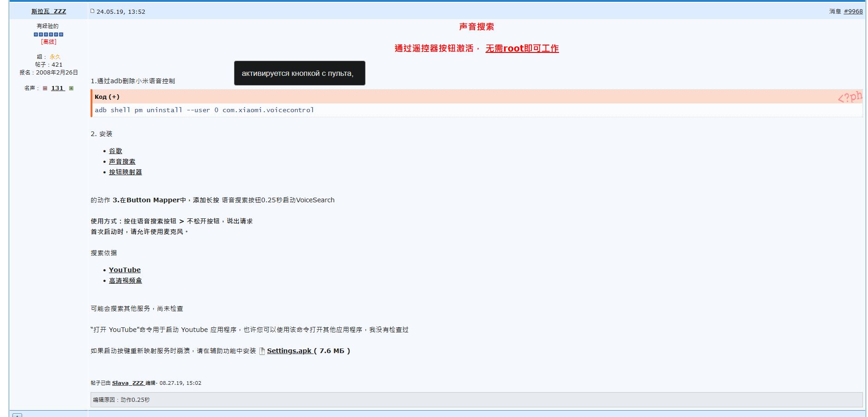The image size is (868, 417).
Task: Open the 高清视频盒 link
Action: (x=125, y=281)
